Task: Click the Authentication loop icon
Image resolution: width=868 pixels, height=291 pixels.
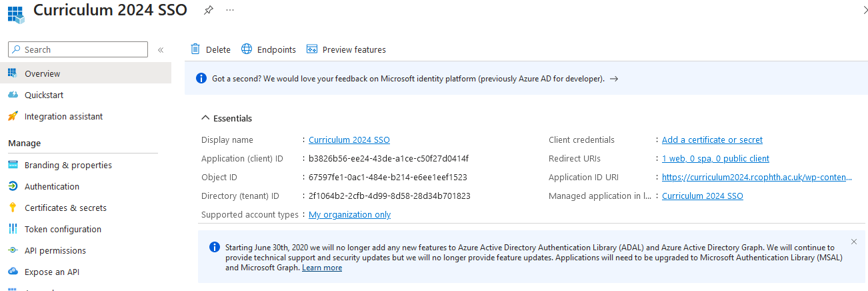Action: pos(13,186)
